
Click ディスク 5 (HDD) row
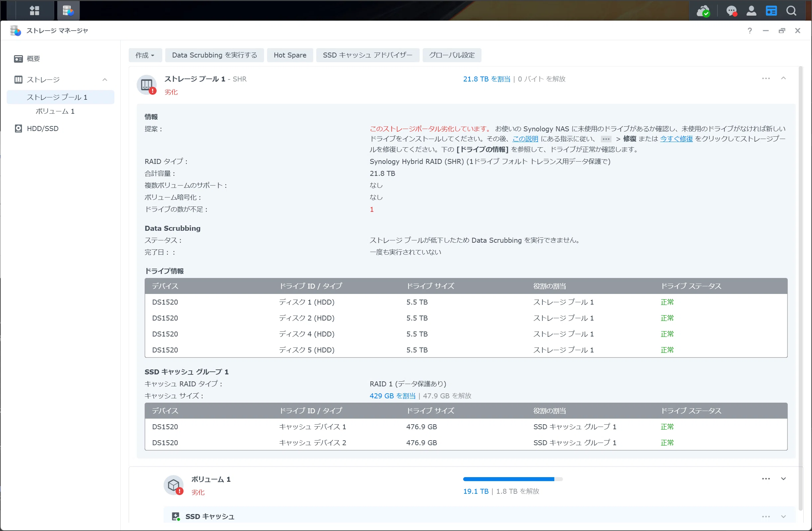coord(466,350)
